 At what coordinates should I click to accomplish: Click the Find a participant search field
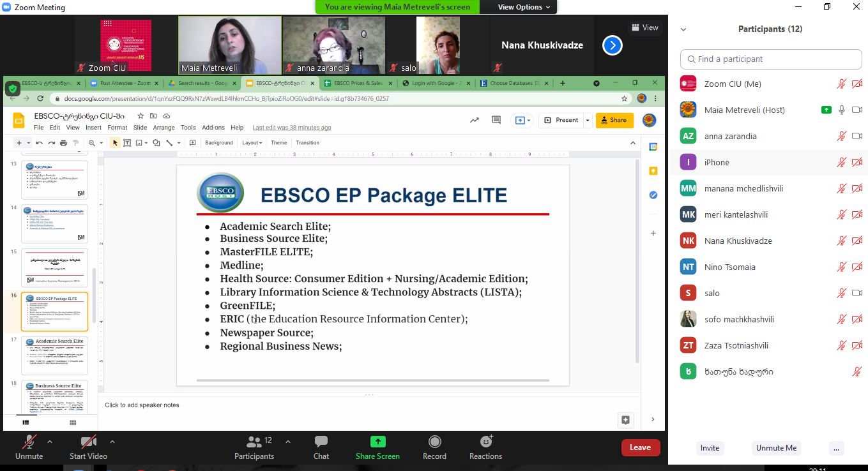[772, 59]
